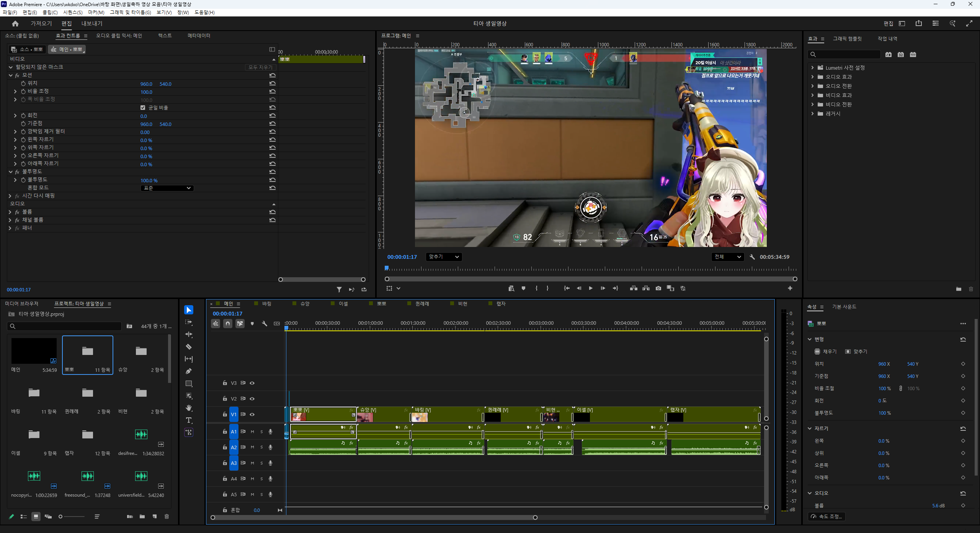Click Go to In point button
This screenshot has width=980, height=533.
pyautogui.click(x=567, y=288)
